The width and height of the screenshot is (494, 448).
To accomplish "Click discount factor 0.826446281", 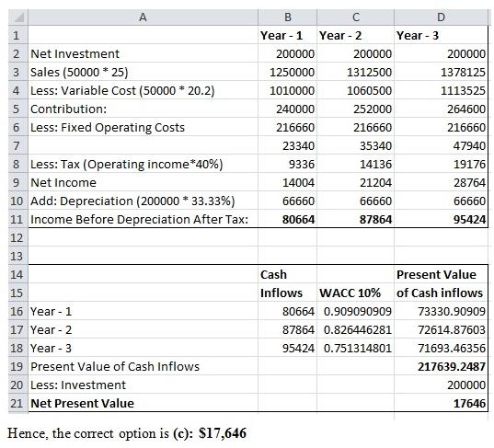I will point(355,329).
